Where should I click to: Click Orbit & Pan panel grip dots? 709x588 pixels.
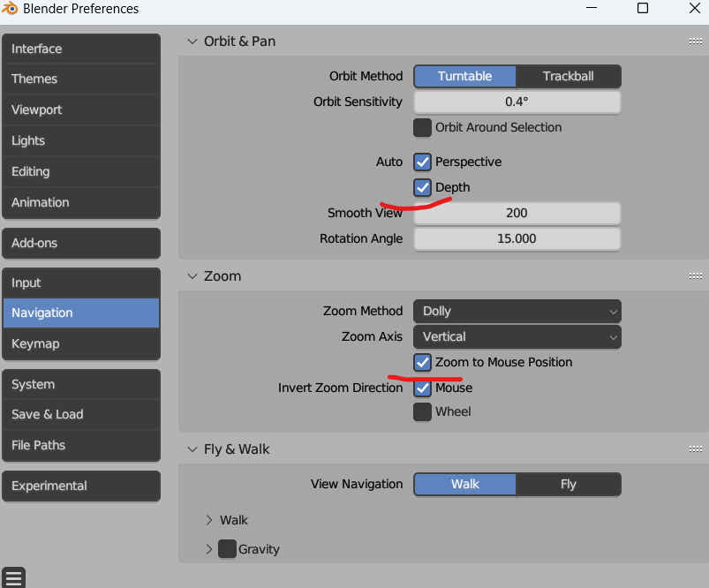[x=695, y=41]
